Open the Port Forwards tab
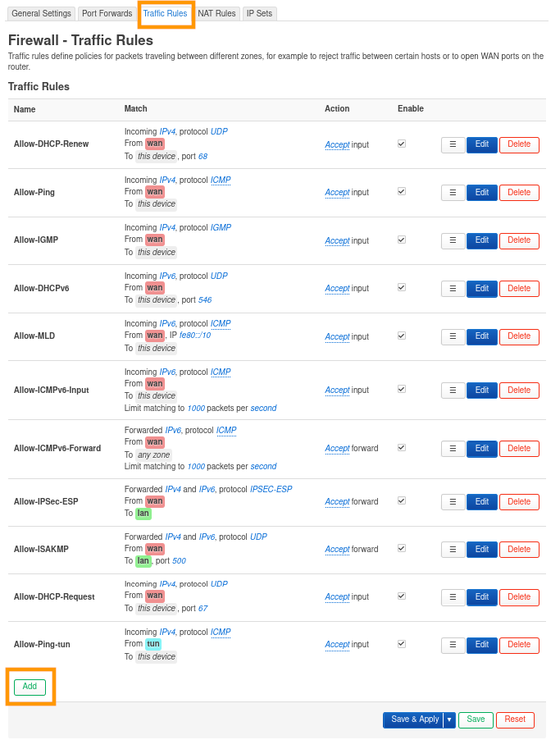The image size is (560, 740). click(107, 14)
